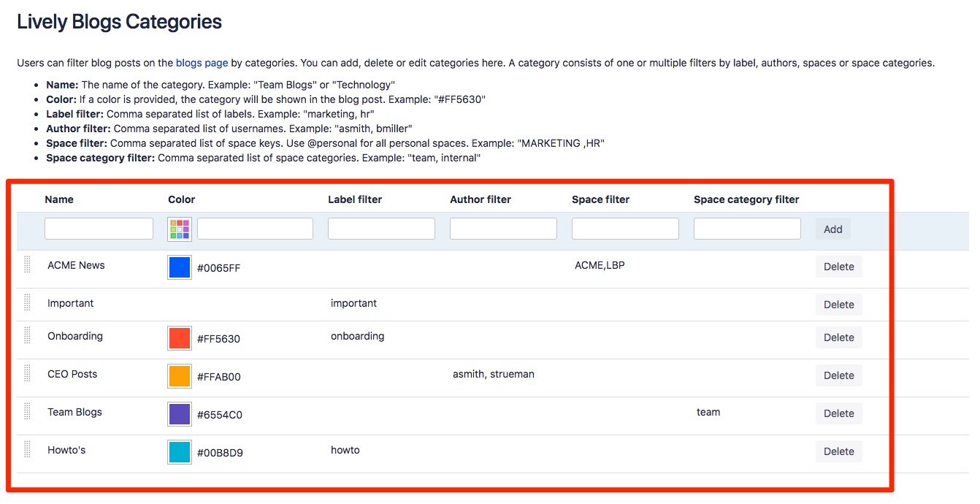Delete the CEO Posts category
The height and width of the screenshot is (504, 980).
(x=838, y=375)
